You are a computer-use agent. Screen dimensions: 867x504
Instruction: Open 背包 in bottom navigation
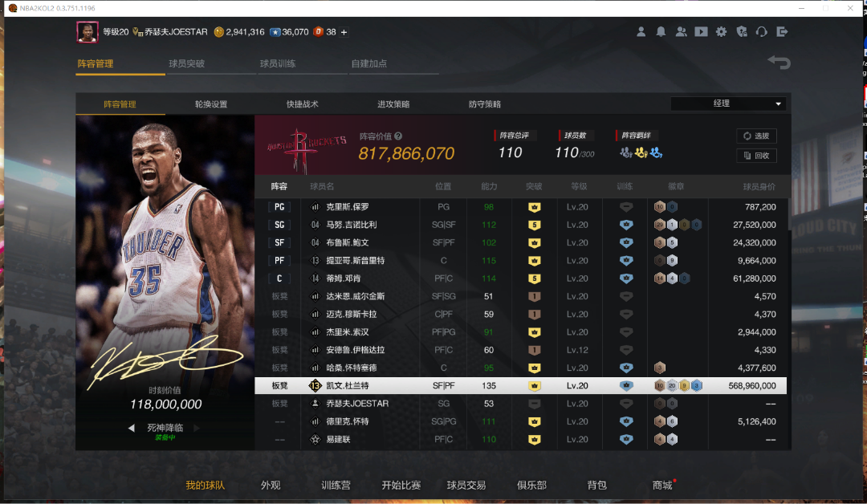pyautogui.click(x=596, y=486)
